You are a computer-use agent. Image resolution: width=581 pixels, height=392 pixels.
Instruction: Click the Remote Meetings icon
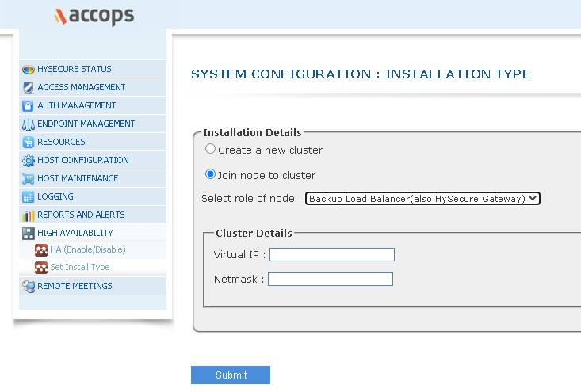29,286
